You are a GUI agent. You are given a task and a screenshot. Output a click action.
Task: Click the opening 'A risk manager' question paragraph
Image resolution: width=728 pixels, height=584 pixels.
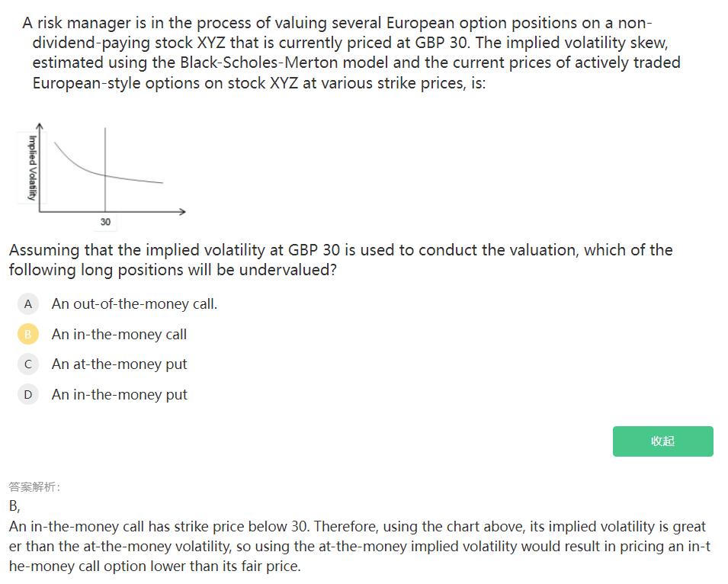pos(343,53)
